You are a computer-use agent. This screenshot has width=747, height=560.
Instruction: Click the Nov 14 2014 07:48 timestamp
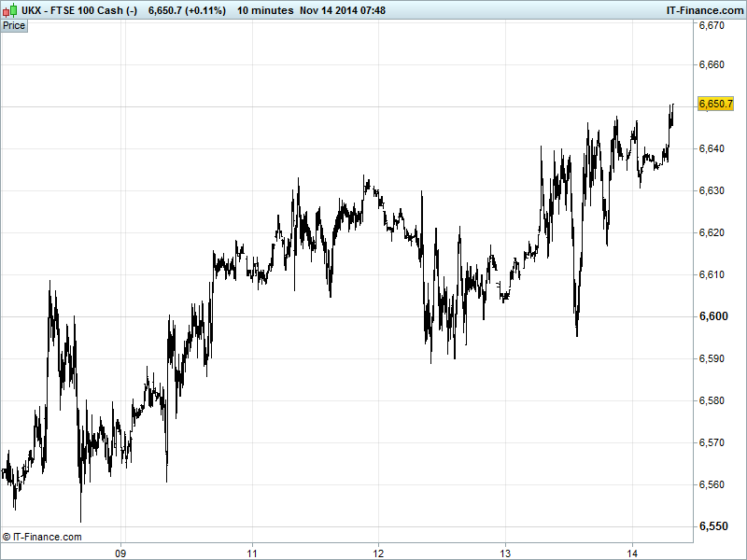345,9
